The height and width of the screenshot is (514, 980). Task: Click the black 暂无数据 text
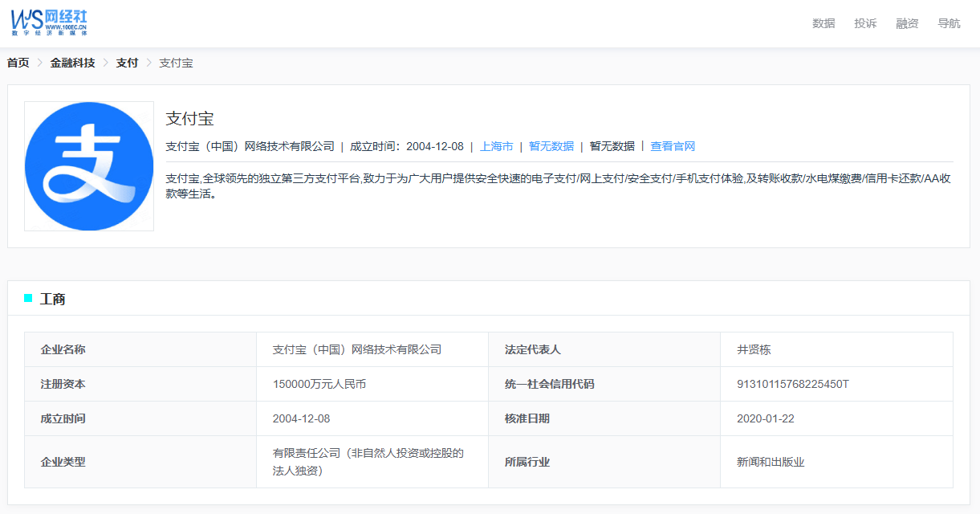coord(612,146)
